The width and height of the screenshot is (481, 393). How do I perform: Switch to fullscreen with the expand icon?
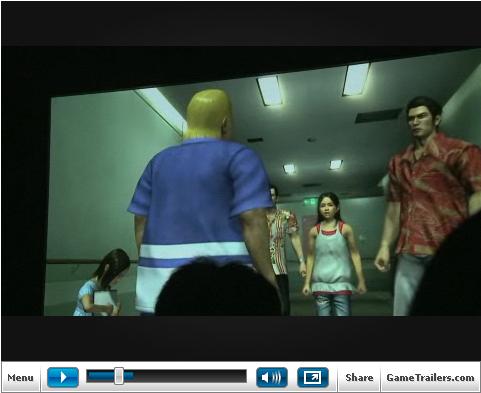313,377
